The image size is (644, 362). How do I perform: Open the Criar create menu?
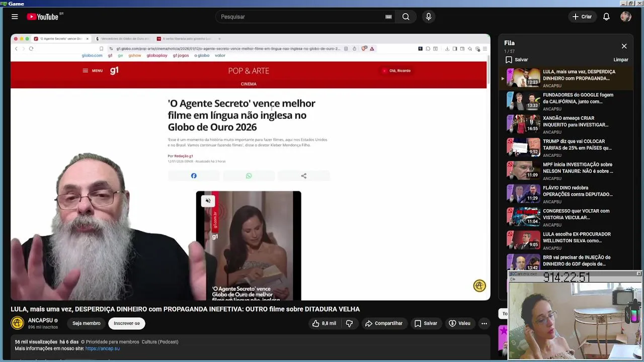582,17
